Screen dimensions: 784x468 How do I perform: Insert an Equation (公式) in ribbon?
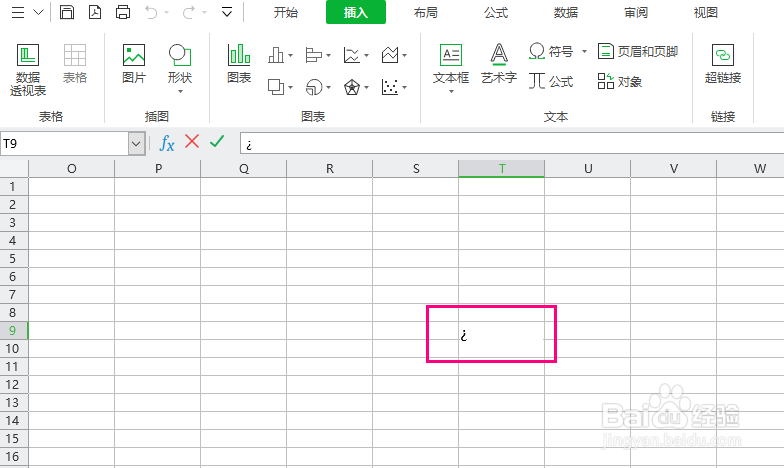tap(551, 81)
